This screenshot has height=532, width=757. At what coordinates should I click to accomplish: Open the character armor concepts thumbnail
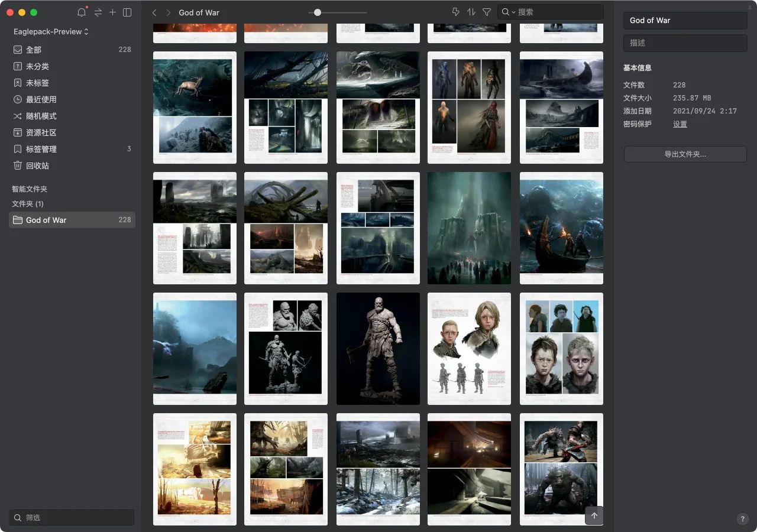click(469, 108)
